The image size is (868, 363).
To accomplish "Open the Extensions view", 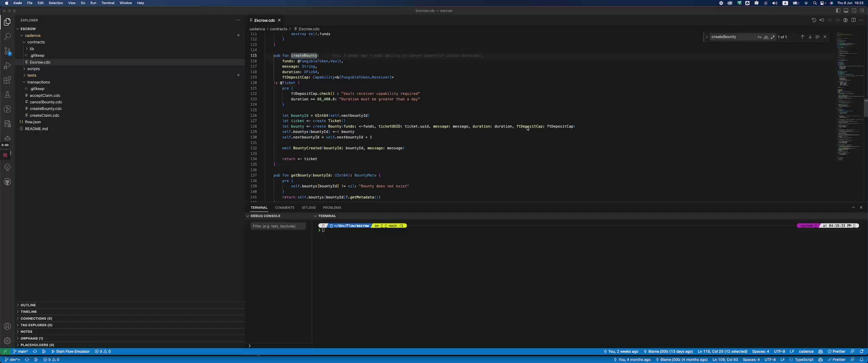I will (7, 80).
